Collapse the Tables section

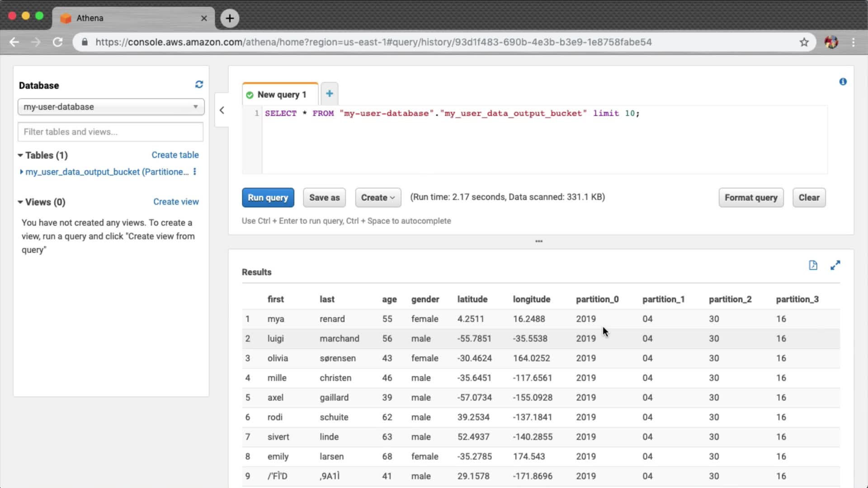pos(20,155)
